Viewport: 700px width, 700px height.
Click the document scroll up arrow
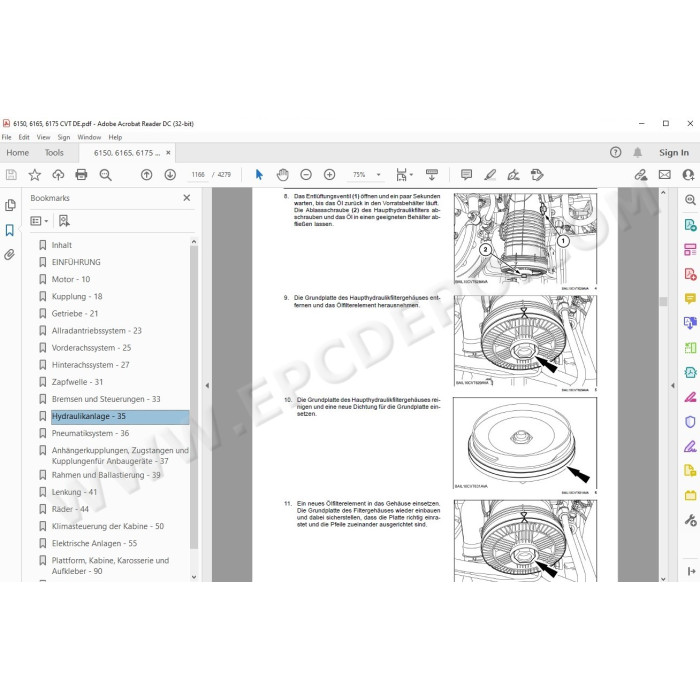(663, 192)
